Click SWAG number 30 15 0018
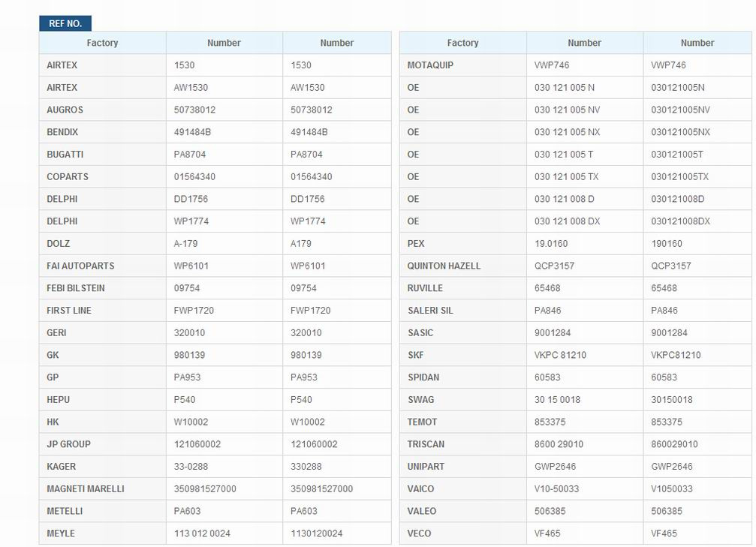Viewport: 756px width, 547px height. [x=557, y=399]
